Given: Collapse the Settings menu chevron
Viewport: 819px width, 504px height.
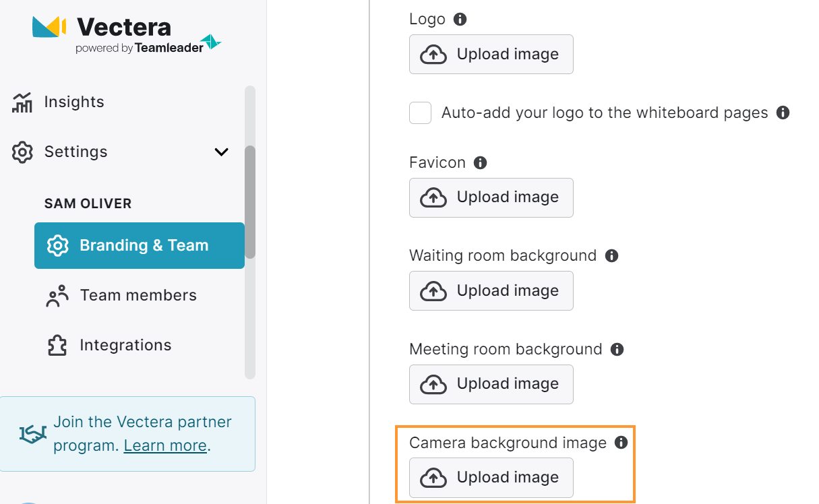Looking at the screenshot, I should (221, 152).
